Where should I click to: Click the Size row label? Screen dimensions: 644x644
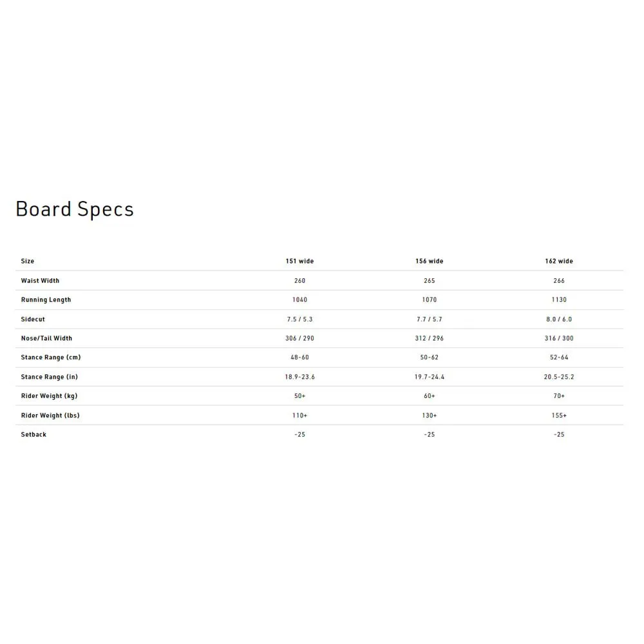click(x=28, y=261)
